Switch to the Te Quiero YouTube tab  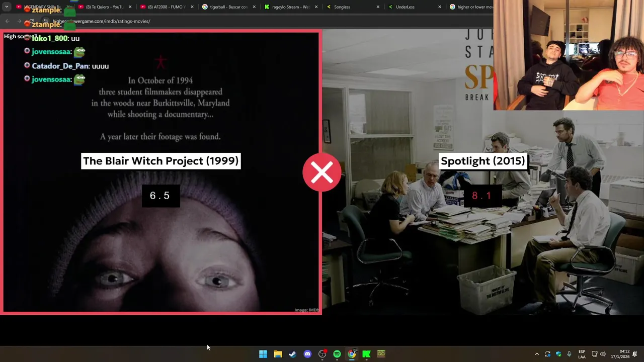coord(105,7)
